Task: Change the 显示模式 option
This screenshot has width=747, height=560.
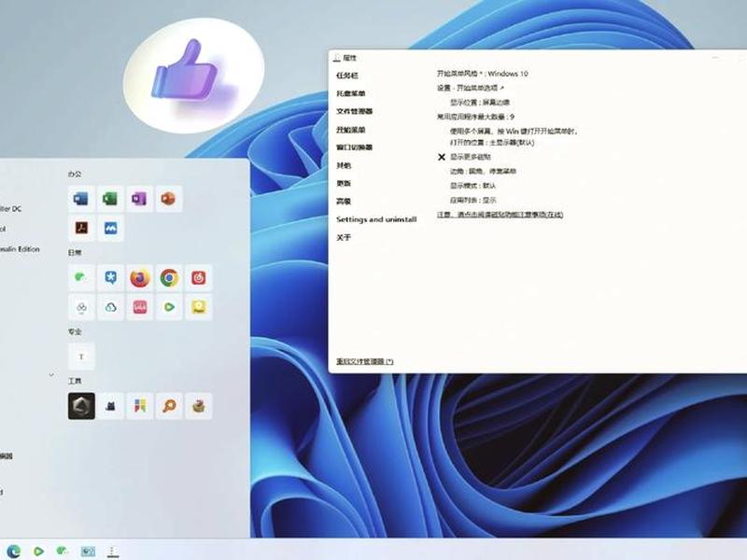Action: (x=473, y=185)
